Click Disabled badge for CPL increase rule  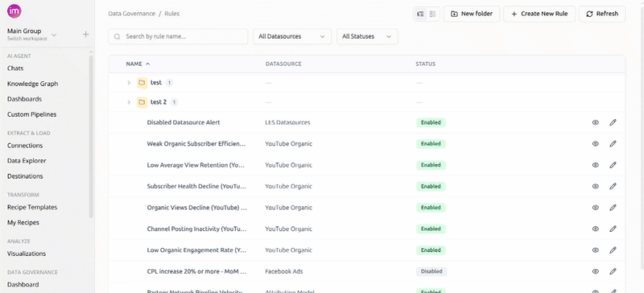click(x=431, y=271)
